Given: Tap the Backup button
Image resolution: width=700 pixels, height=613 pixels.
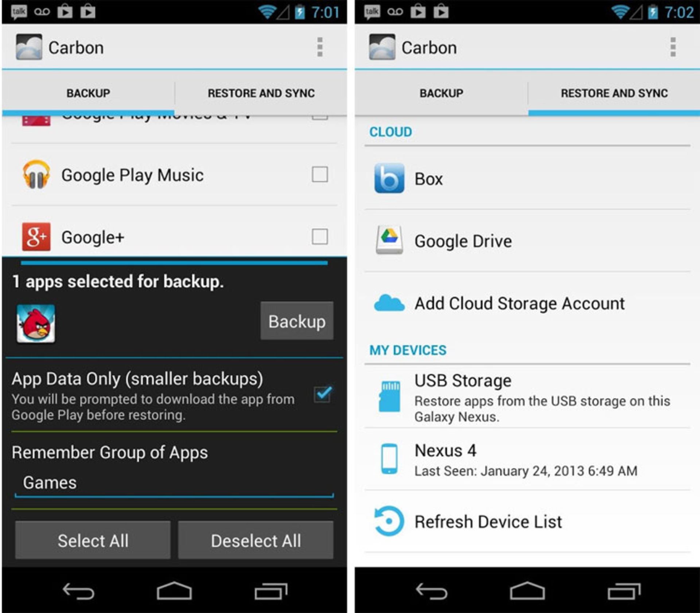Looking at the screenshot, I should 297,321.
